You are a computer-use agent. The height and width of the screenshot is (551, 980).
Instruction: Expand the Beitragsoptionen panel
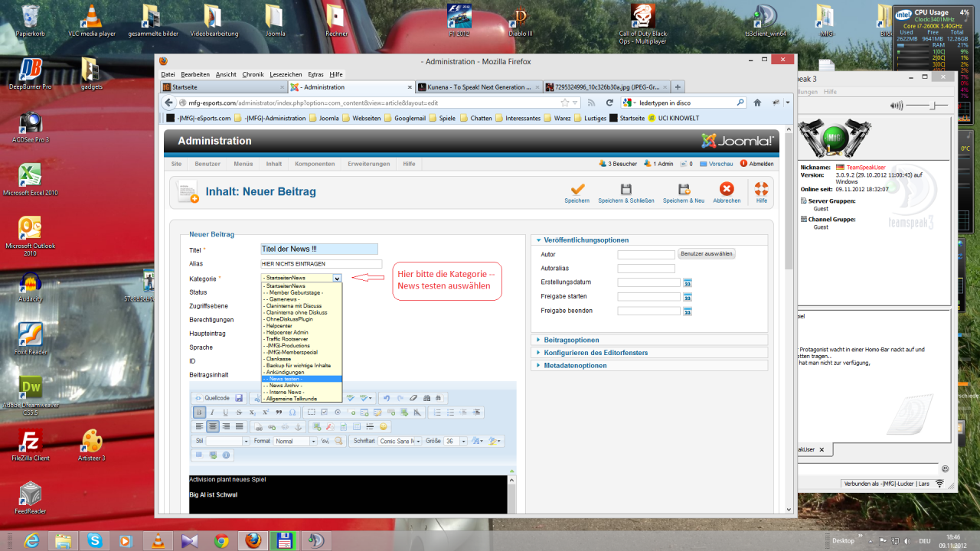[571, 340]
